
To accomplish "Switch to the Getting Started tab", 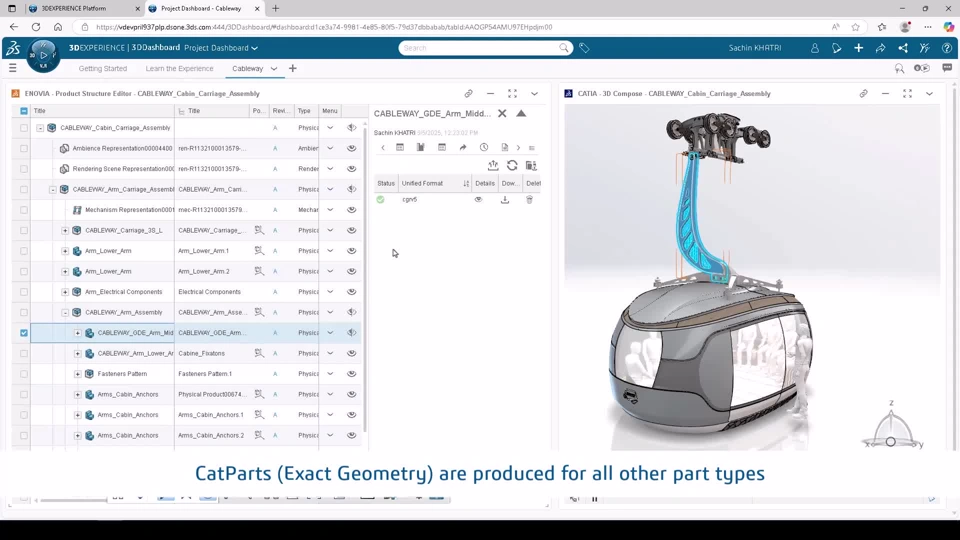I will (103, 69).
